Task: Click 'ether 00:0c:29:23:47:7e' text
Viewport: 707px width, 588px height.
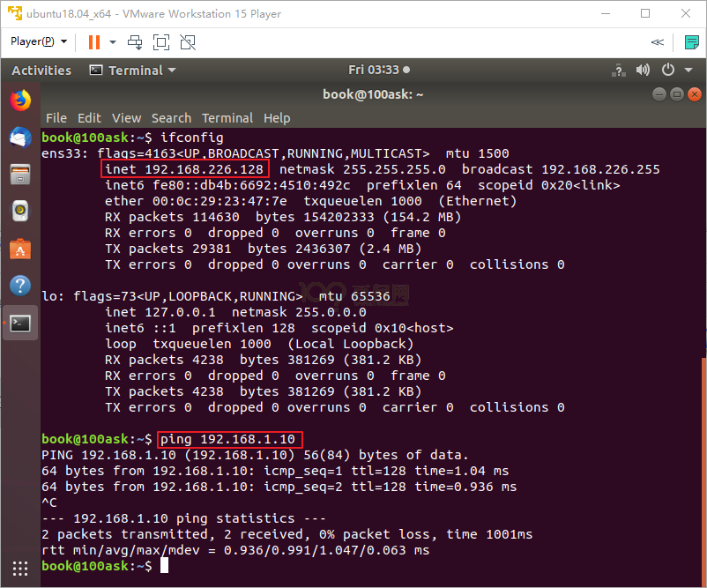Action: [x=196, y=201]
